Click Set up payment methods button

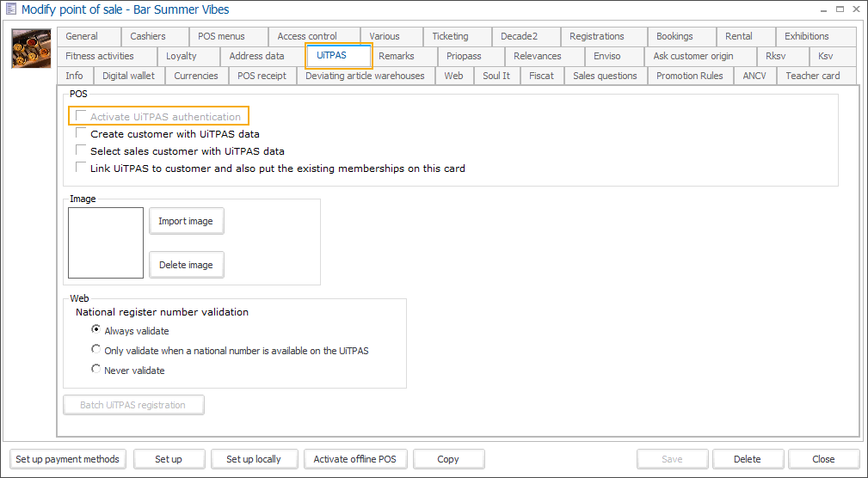(68, 459)
